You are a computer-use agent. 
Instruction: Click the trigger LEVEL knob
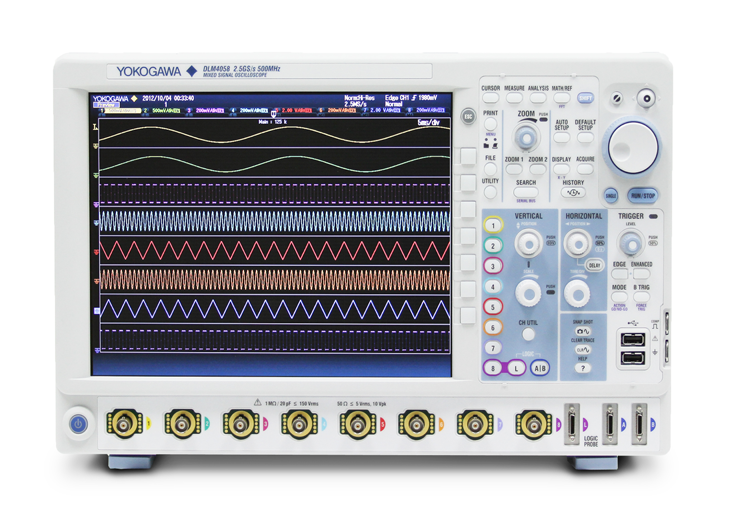(631, 243)
